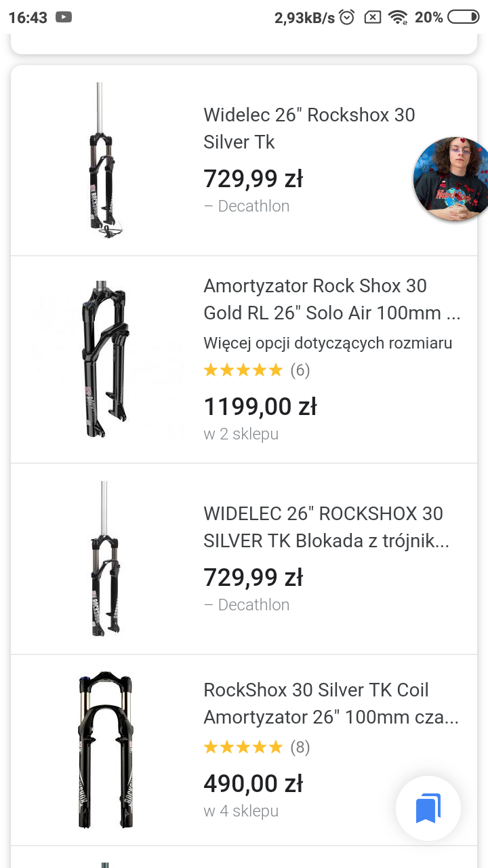The width and height of the screenshot is (488, 868).
Task: Tap the Wi-Fi signal status icon
Action: coord(398,18)
